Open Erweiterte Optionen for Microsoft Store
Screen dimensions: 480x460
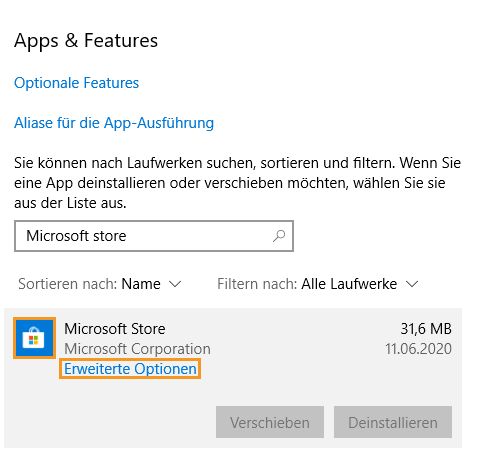130,369
